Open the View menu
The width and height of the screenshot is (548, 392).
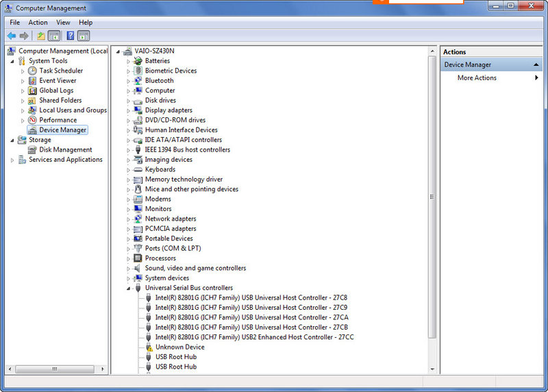click(63, 23)
